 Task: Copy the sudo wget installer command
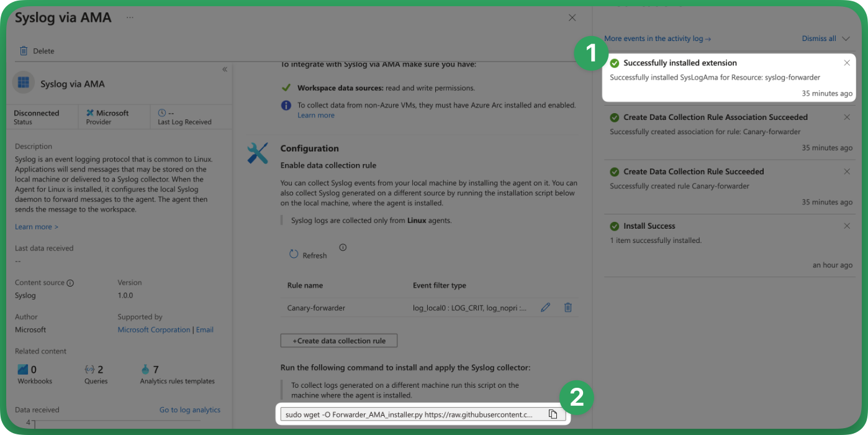[553, 414]
